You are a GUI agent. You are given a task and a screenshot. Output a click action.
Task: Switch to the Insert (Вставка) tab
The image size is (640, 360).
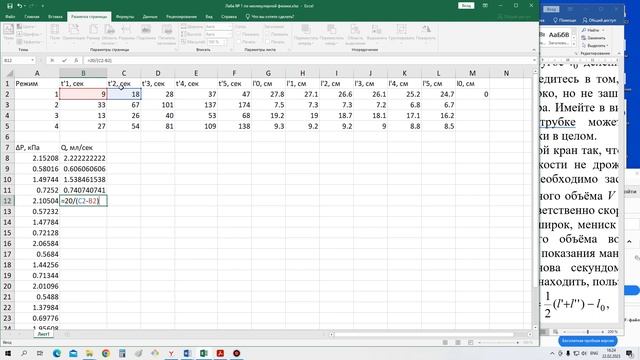55,17
